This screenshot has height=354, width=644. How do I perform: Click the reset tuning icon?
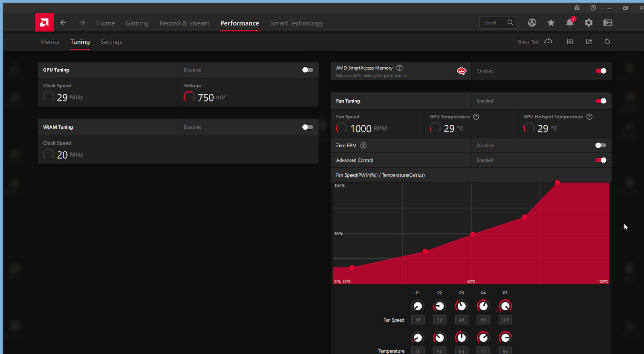click(607, 41)
